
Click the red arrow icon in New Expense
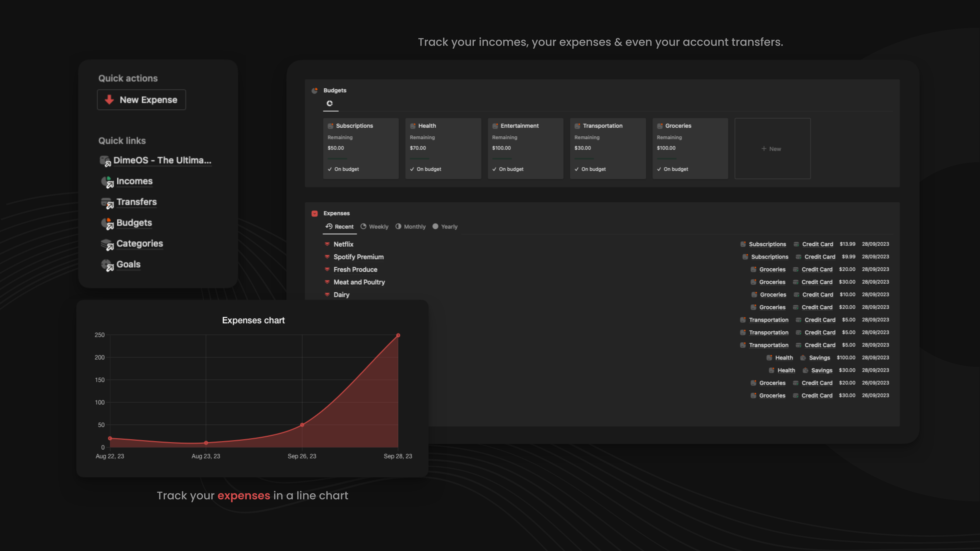(x=109, y=100)
